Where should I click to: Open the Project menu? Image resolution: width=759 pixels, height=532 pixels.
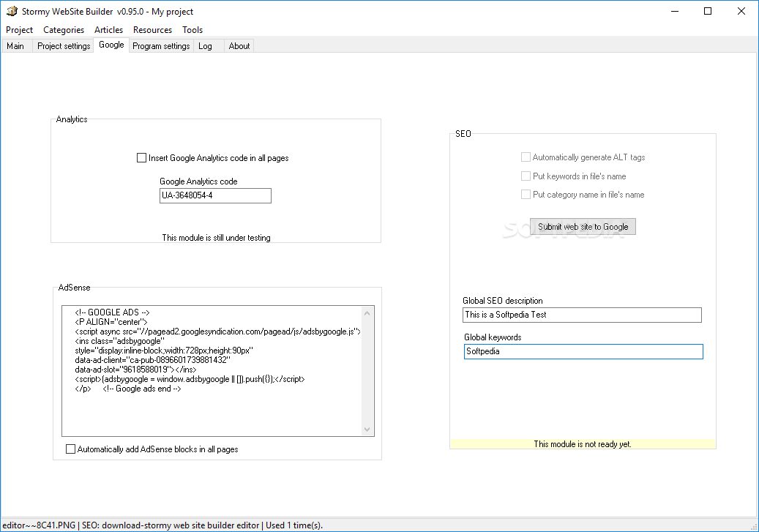tap(19, 30)
